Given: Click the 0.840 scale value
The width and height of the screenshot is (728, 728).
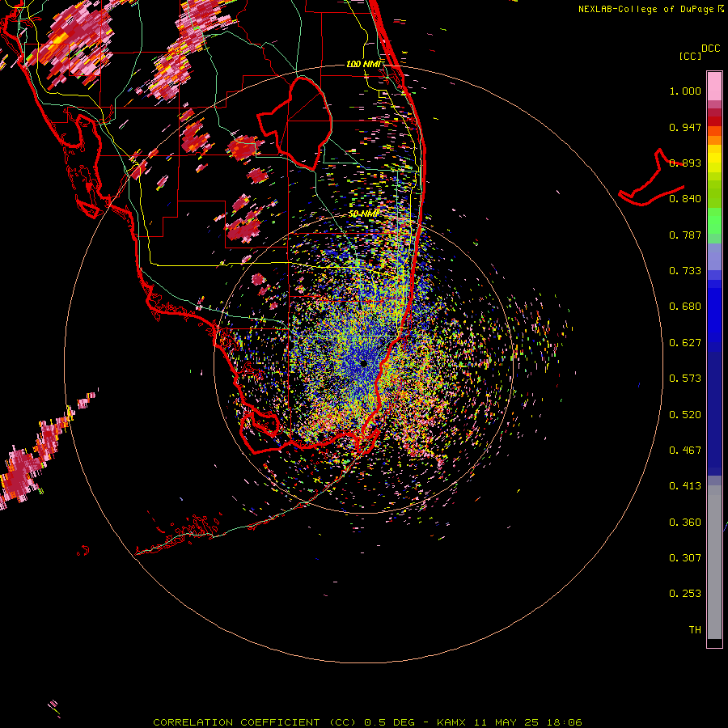Looking at the screenshot, I should point(685,199).
